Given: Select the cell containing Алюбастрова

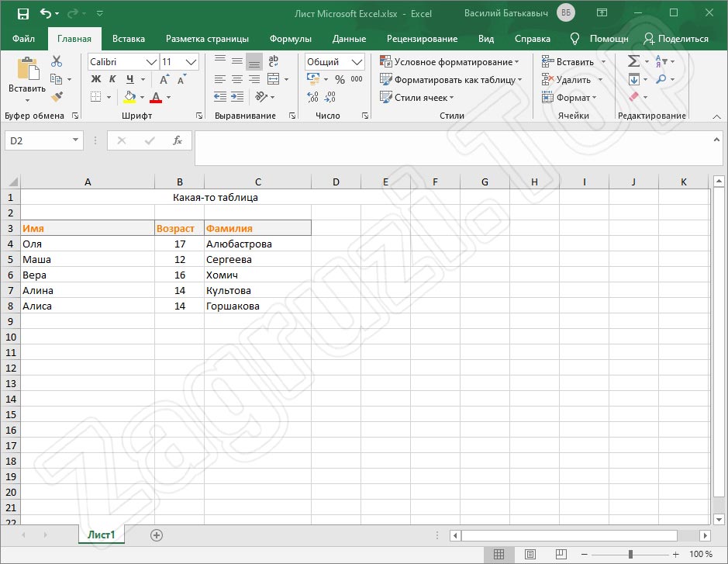Looking at the screenshot, I should pyautogui.click(x=257, y=244).
